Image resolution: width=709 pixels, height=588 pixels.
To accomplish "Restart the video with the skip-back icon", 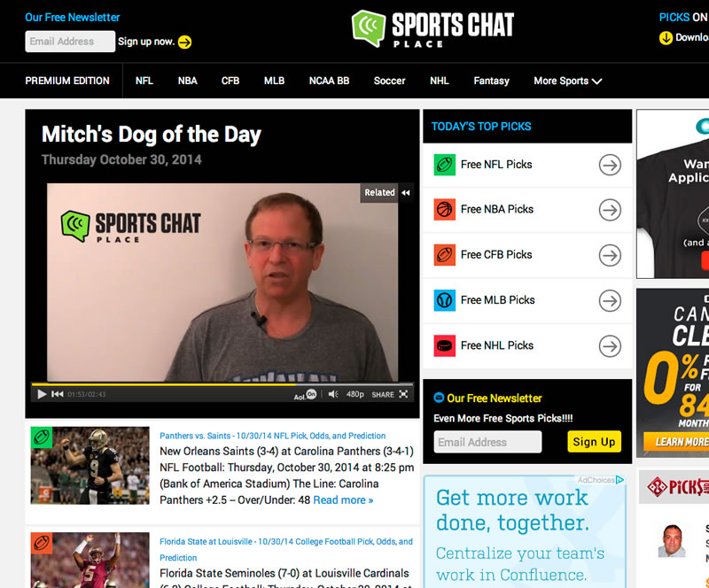I will (x=58, y=394).
